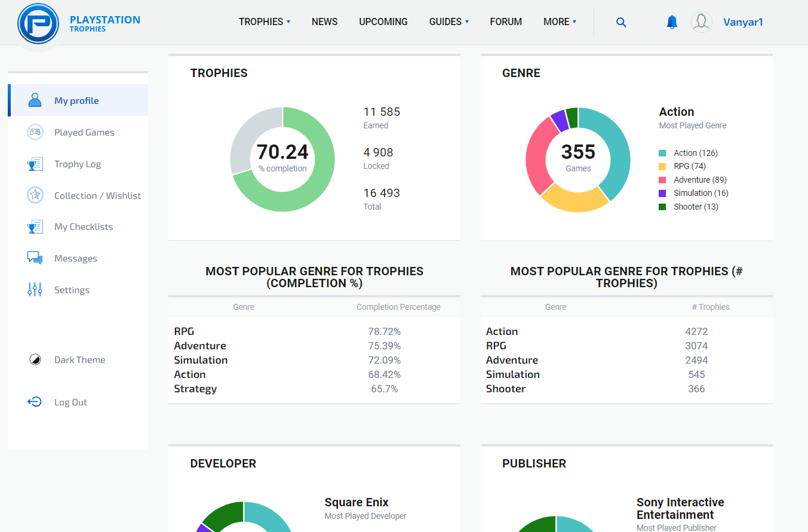Click the Messages speech bubble icon
808x532 pixels.
[x=35, y=258]
